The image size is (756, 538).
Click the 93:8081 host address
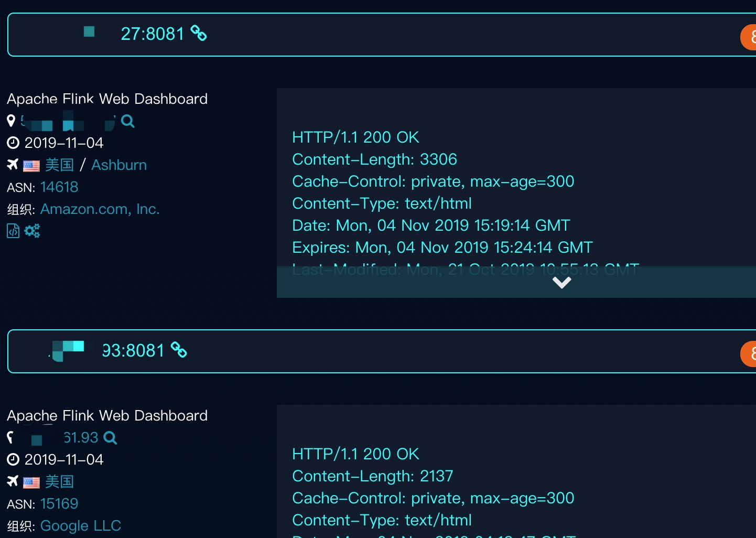pyautogui.click(x=133, y=350)
